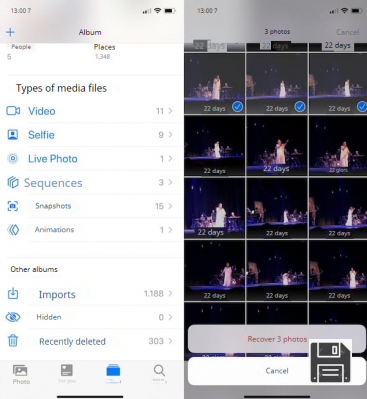Click the floppy disk save icon
367x399 pixels.
point(331,362)
